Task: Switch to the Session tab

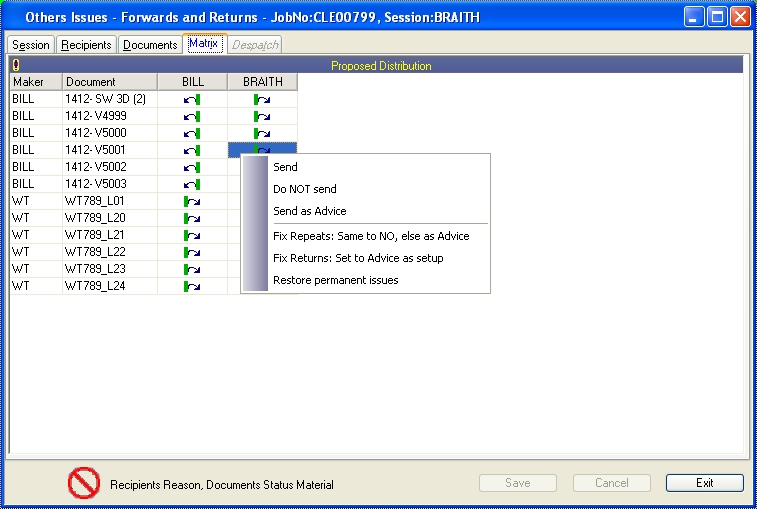Action: (31, 45)
